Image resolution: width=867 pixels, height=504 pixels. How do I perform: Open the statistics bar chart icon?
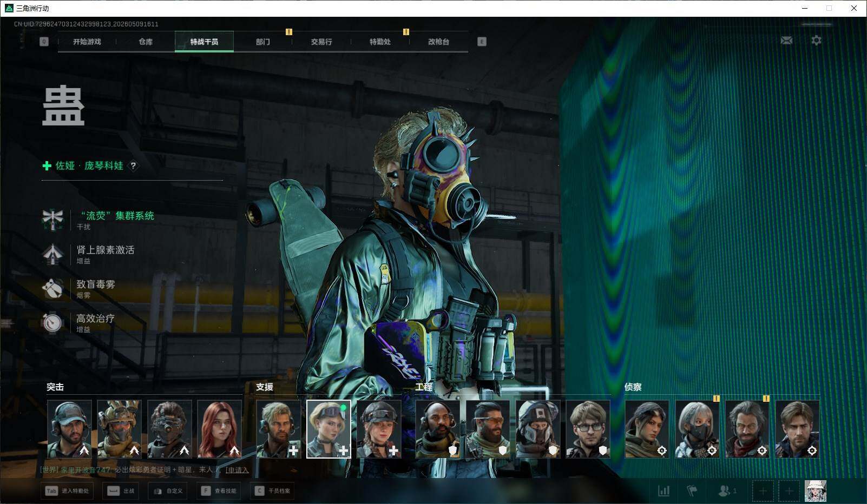(664, 490)
